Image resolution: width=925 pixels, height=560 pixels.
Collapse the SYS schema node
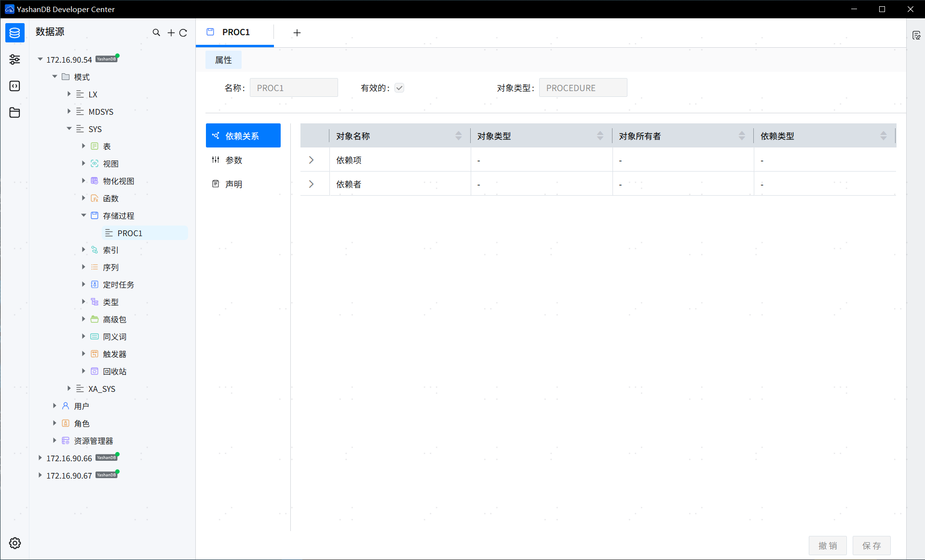(x=69, y=129)
